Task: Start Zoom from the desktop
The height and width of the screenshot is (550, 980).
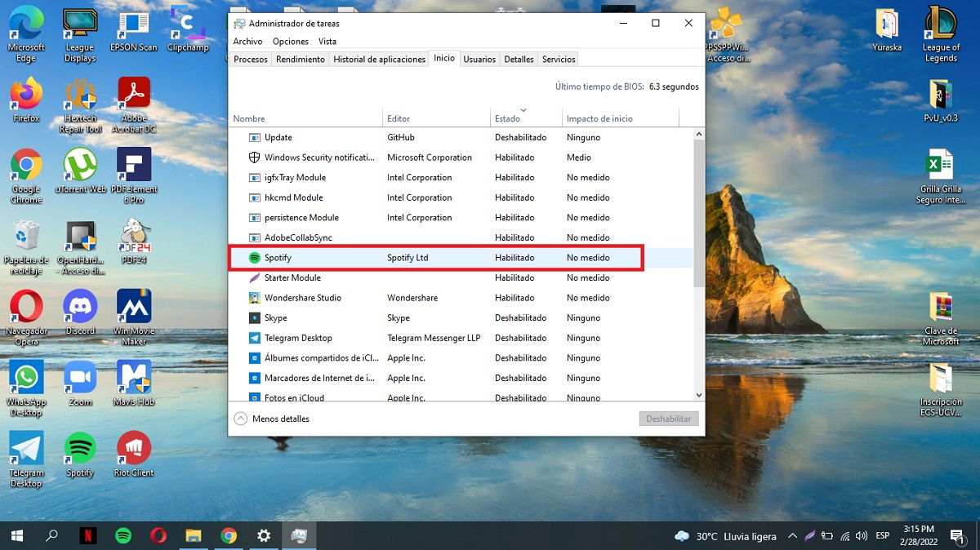Action: 79,376
